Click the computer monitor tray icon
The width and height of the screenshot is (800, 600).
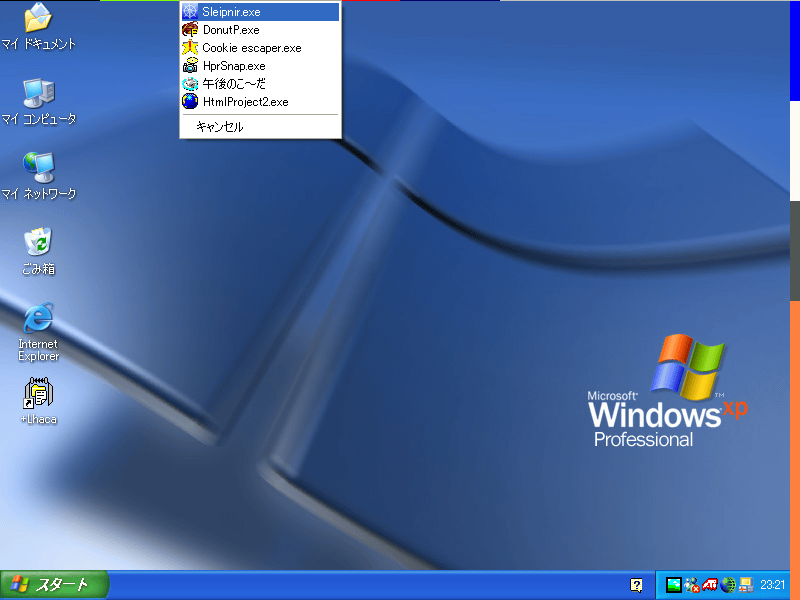coord(746,585)
